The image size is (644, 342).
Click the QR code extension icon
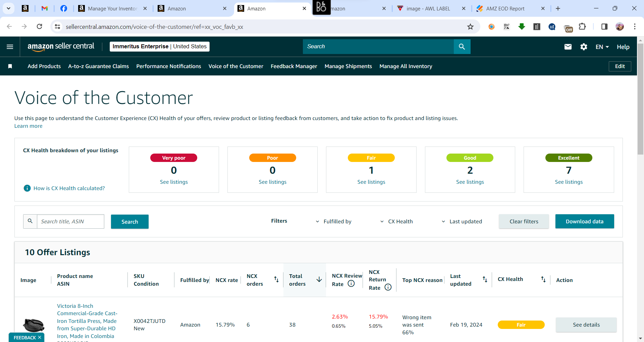(506, 26)
